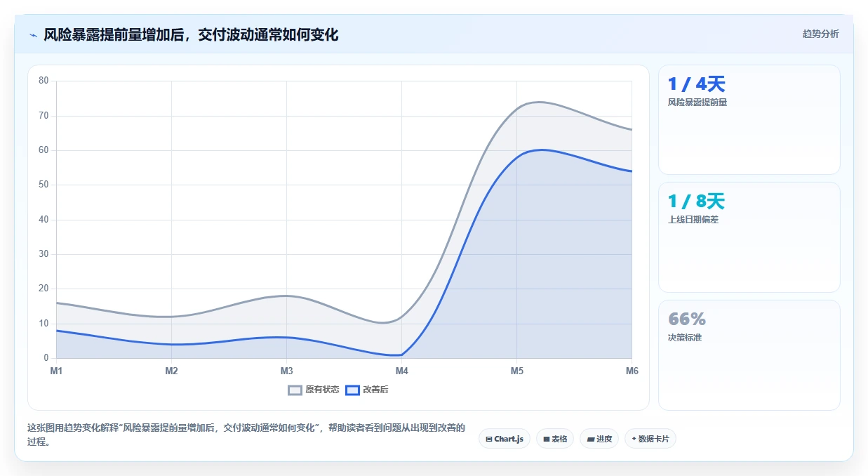Click the 1 / 8天 value

(x=696, y=201)
